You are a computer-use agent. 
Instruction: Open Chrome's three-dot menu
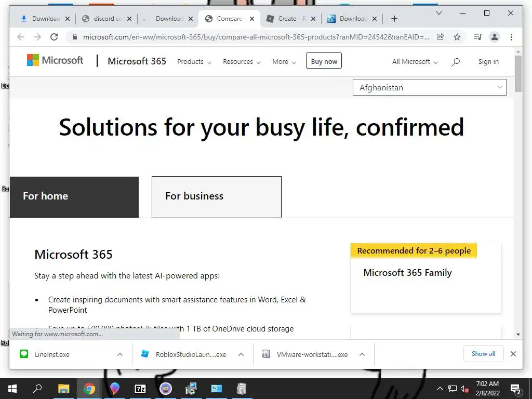click(511, 37)
